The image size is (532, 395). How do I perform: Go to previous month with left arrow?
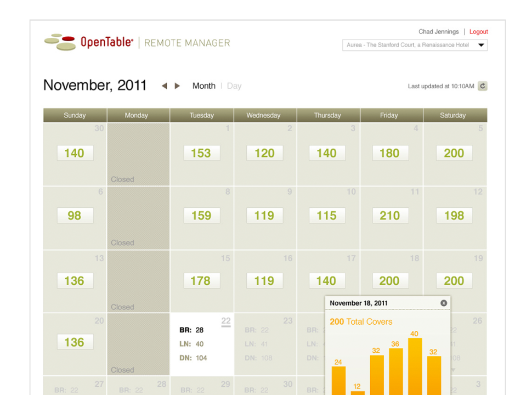pos(164,86)
